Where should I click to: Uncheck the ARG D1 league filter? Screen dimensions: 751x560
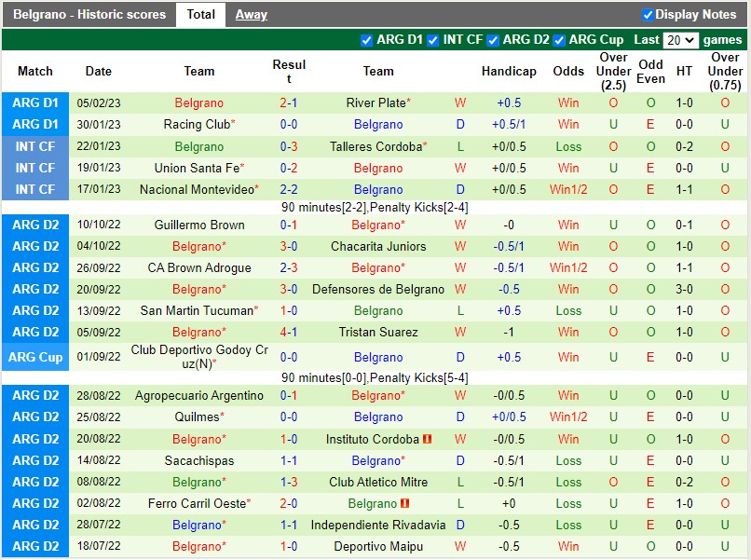click(366, 40)
